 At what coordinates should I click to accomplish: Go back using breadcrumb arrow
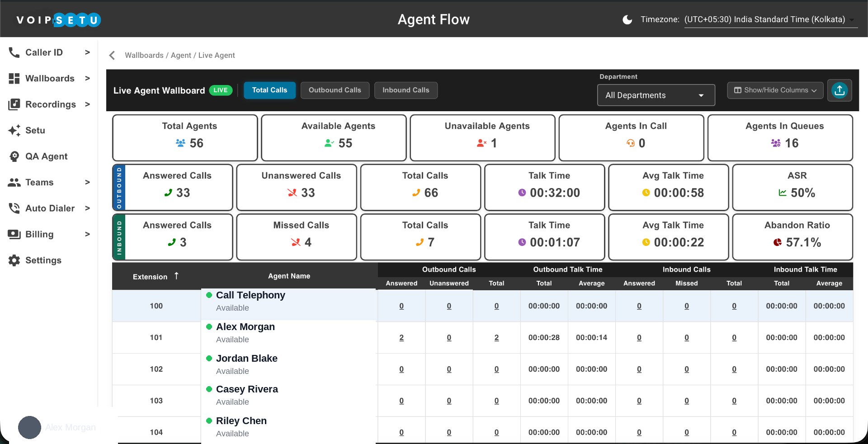[x=112, y=55]
